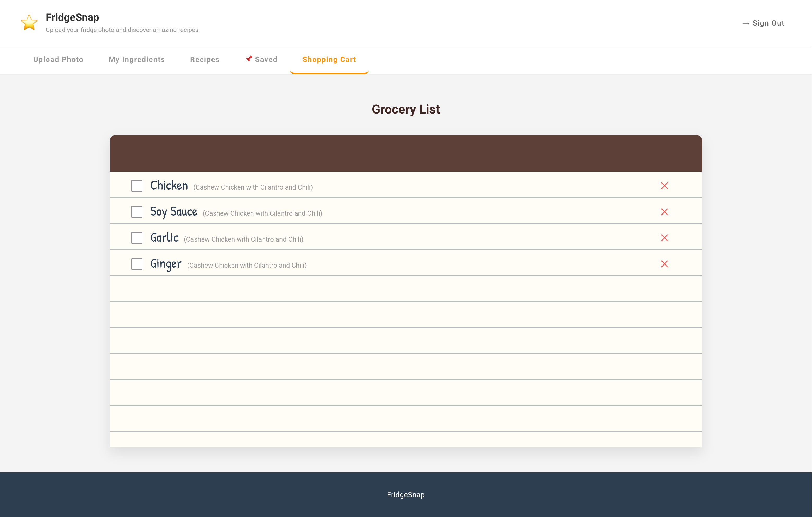Screen dimensions: 812x517
Task: Click the pushpin icon beside Saved
Action: pyautogui.click(x=248, y=59)
